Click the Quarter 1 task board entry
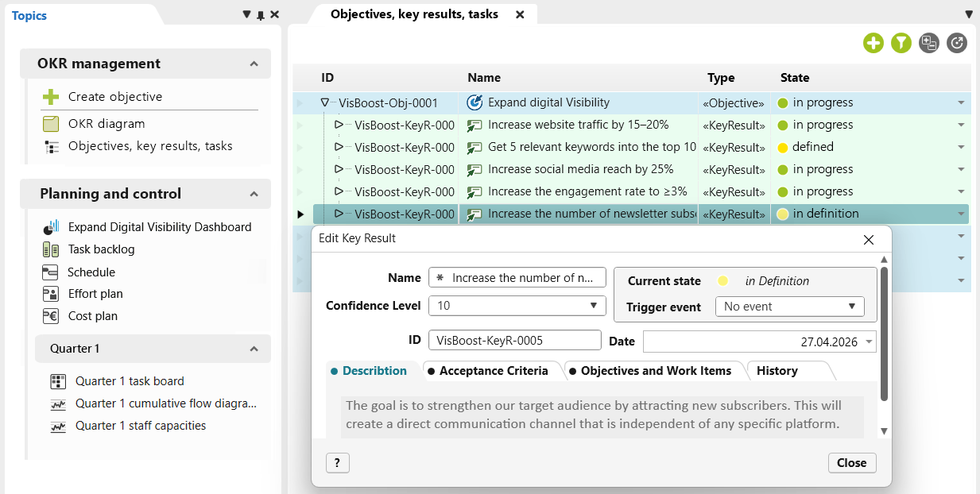Viewport: 980px width, 494px height. 130,381
